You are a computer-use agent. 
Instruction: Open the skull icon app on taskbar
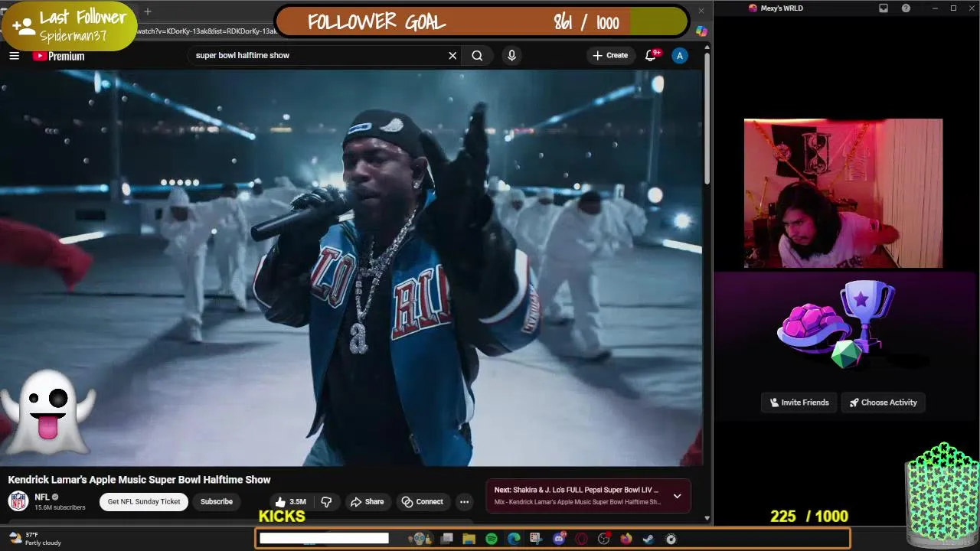[x=419, y=539]
